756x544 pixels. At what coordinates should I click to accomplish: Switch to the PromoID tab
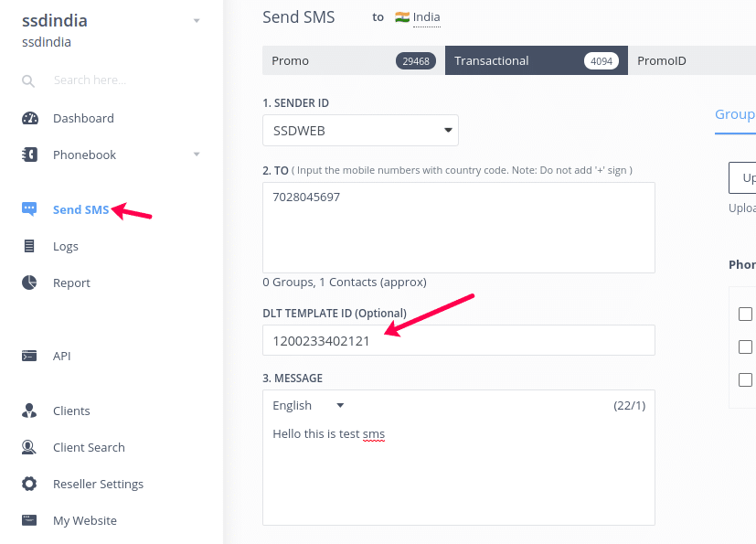point(692,60)
